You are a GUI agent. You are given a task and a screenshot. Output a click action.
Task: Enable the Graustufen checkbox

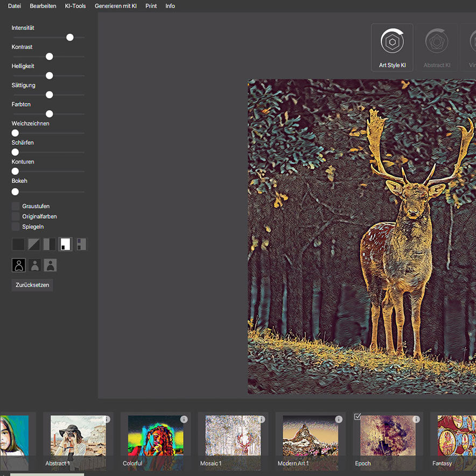click(x=16, y=206)
